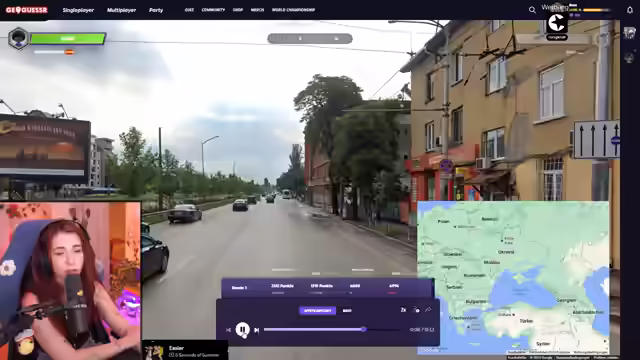The height and width of the screenshot is (360, 640).
Task: Open the Multiplayer menu
Action: tap(121, 10)
